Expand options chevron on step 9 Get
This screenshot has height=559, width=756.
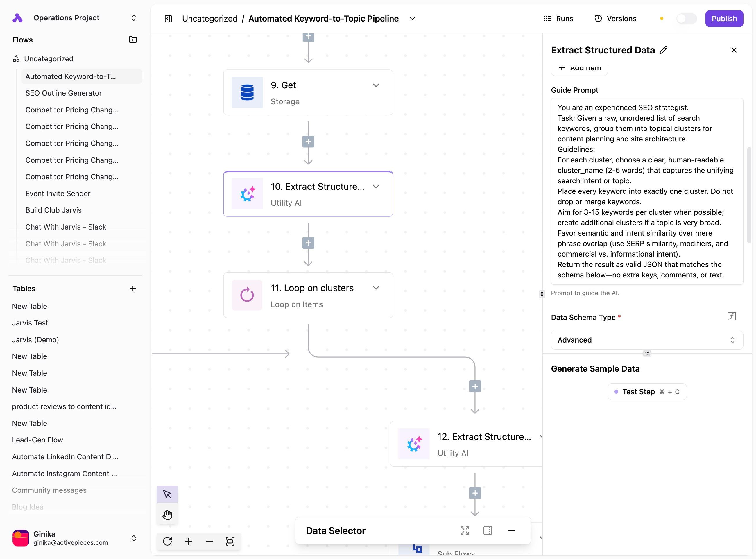[376, 85]
